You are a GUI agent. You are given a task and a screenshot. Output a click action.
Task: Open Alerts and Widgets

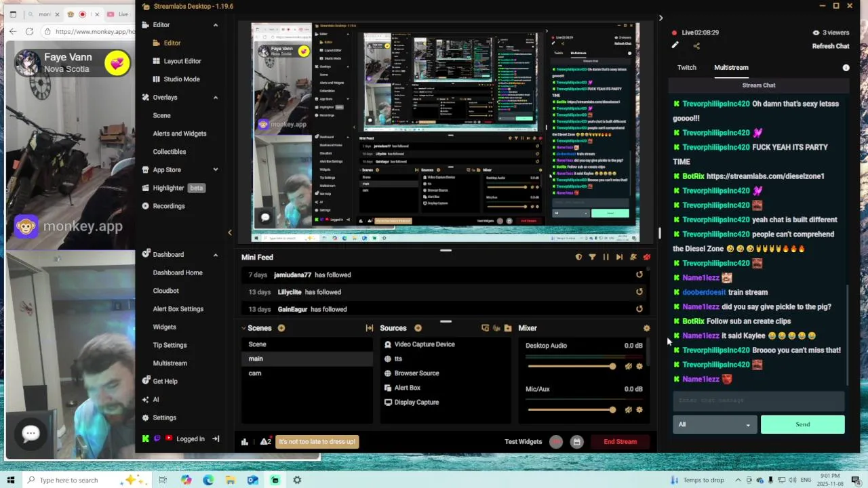pyautogui.click(x=179, y=134)
